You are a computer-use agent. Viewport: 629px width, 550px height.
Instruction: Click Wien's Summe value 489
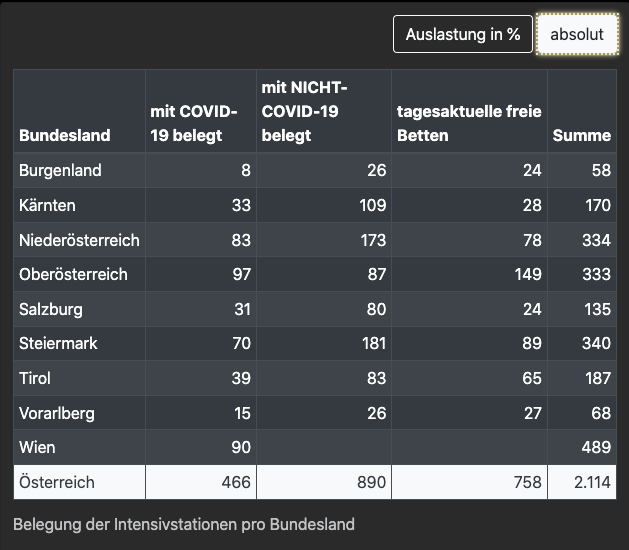[596, 447]
